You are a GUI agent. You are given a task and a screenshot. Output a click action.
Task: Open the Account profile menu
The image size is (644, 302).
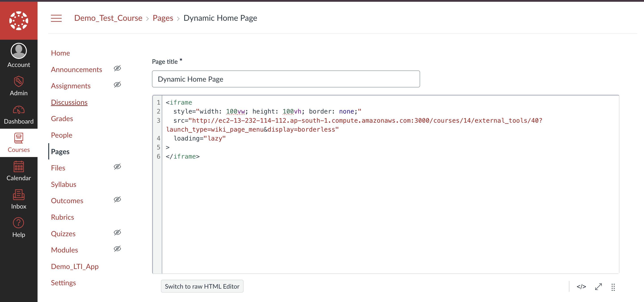click(x=19, y=55)
